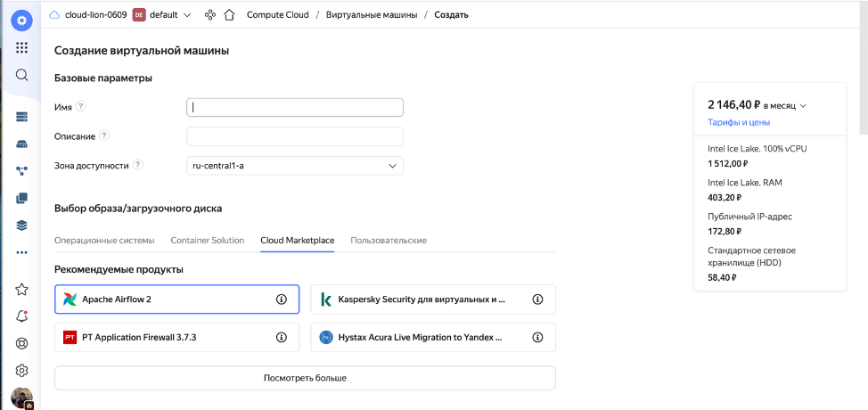868x410 pixels.
Task: Show info for PT Application Firewall 3.7.3
Action: click(282, 337)
